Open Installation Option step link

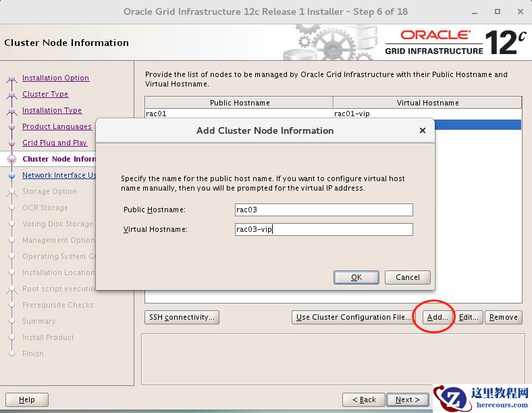55,78
